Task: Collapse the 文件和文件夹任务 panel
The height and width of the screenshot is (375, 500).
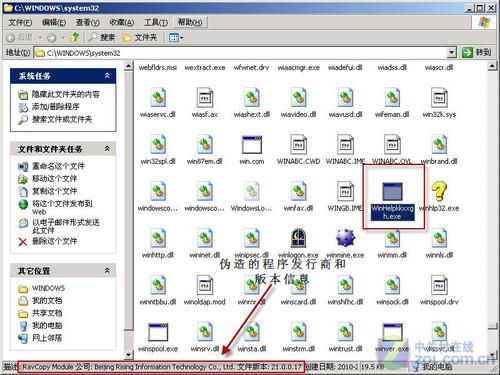Action: pos(107,148)
